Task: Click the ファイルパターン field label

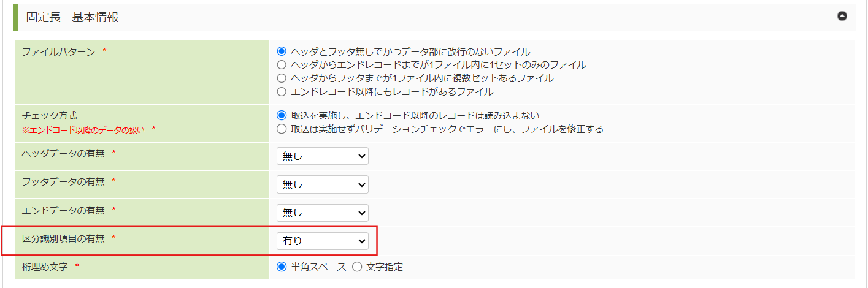Action: [59, 52]
